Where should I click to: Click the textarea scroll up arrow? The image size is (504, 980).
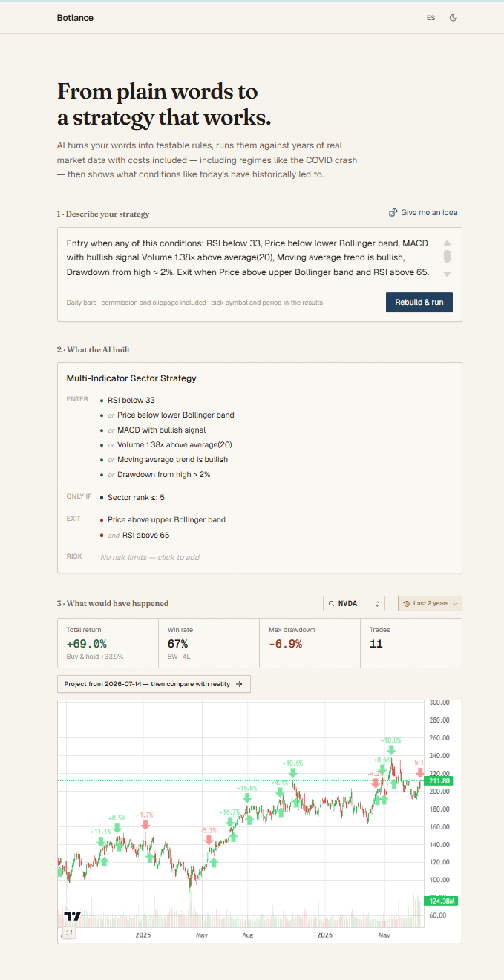[x=447, y=243]
